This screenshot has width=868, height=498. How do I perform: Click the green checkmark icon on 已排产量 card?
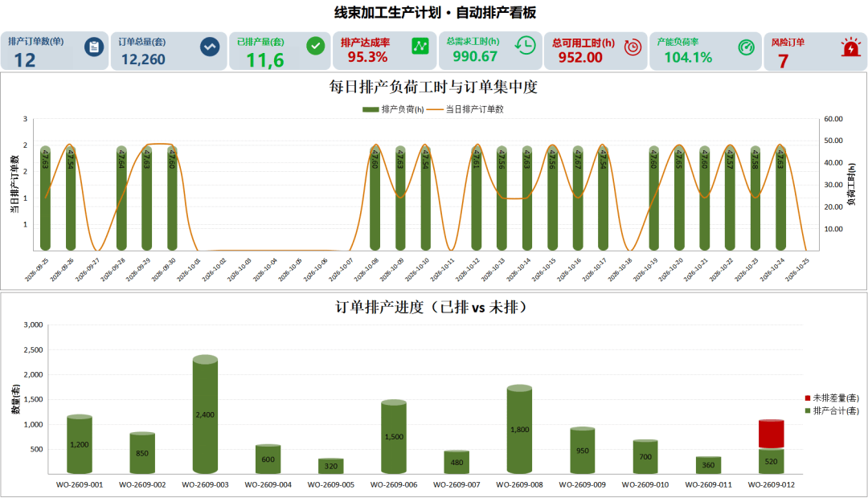(316, 46)
